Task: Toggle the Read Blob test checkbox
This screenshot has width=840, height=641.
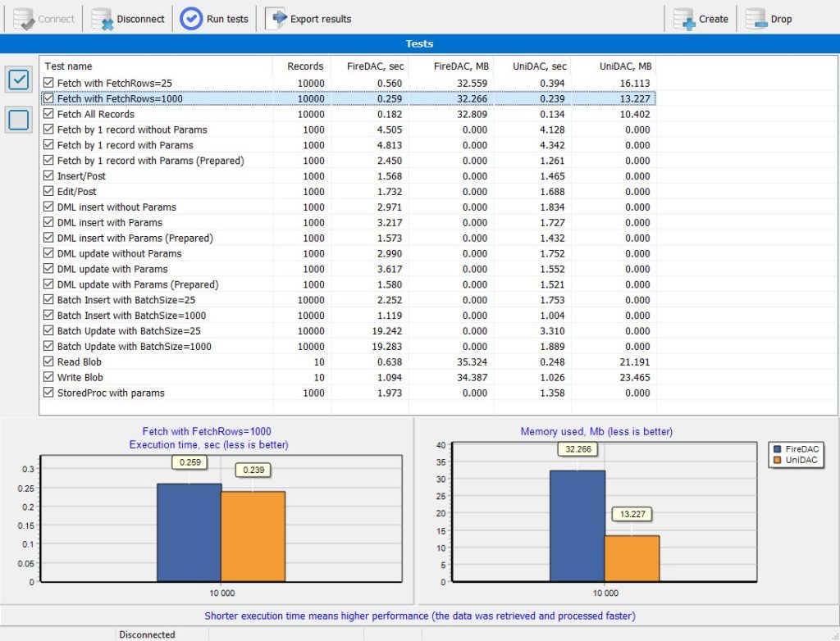Action: point(48,361)
